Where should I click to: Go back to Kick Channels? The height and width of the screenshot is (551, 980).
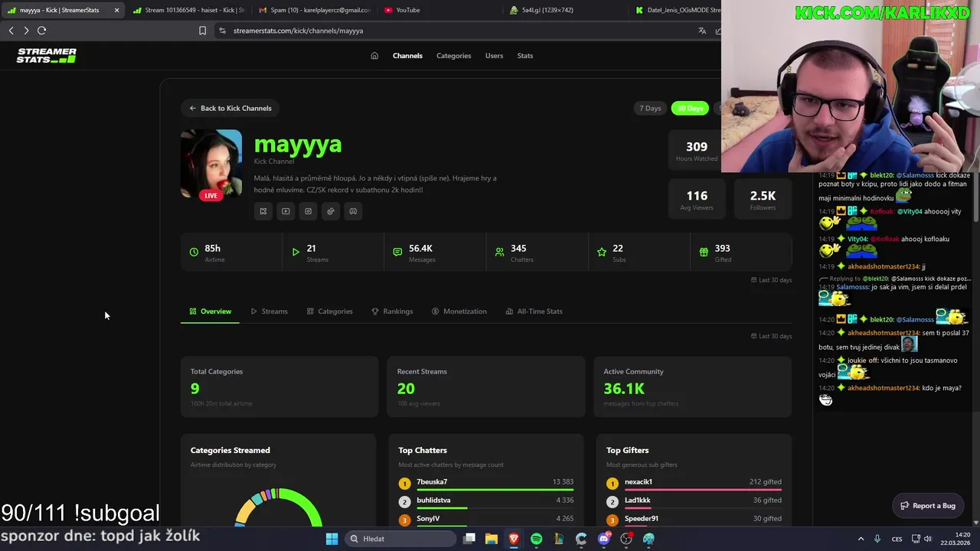230,108
